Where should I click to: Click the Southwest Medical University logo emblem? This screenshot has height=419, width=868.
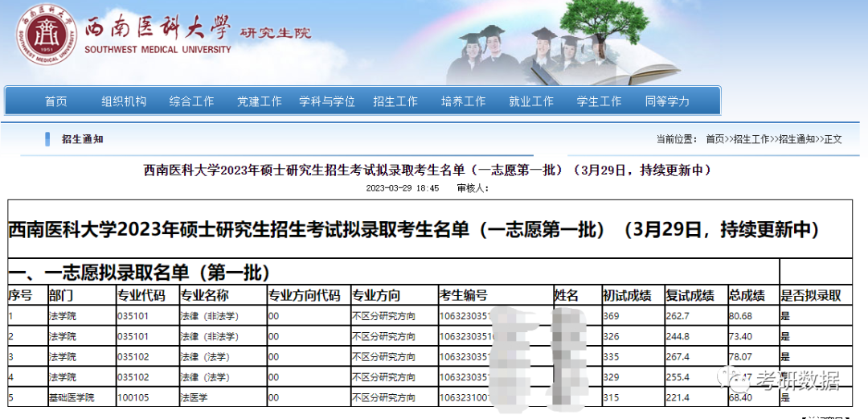[45, 35]
